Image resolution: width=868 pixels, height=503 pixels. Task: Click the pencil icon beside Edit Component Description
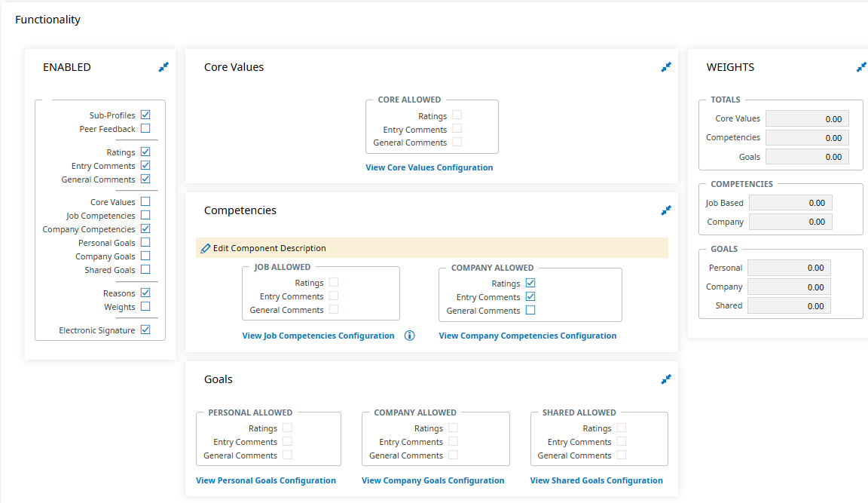click(x=206, y=248)
